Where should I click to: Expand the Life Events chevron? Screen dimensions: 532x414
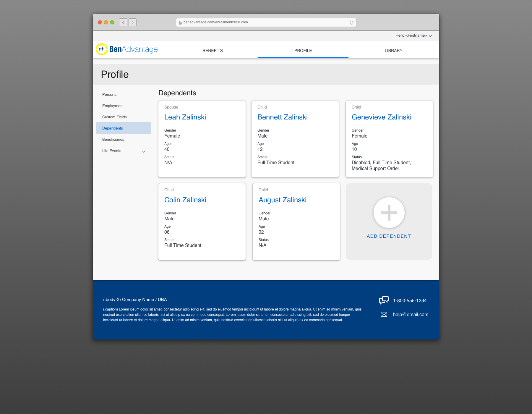pos(144,151)
